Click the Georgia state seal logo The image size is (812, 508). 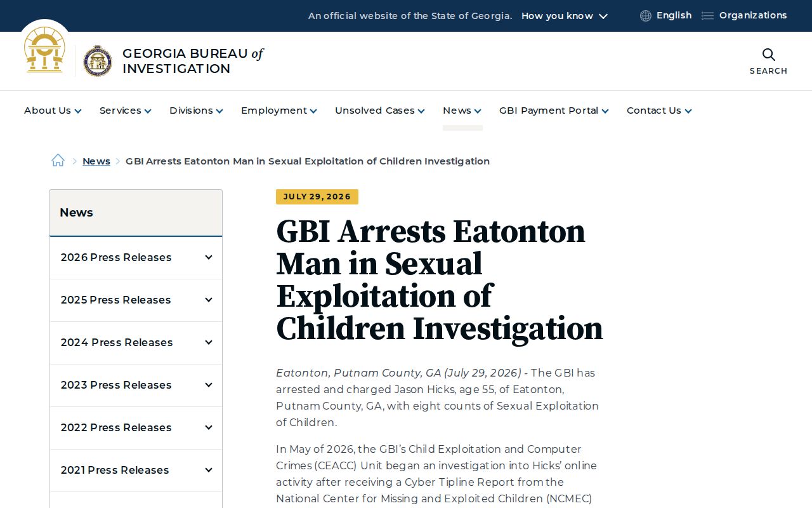(44, 50)
